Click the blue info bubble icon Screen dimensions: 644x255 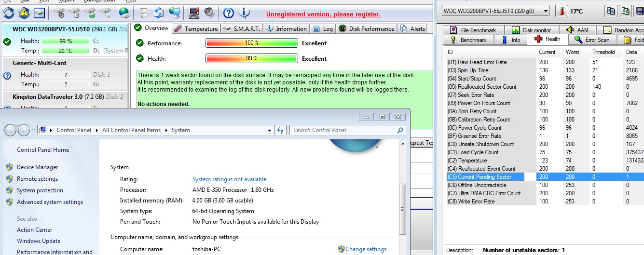pos(244,13)
